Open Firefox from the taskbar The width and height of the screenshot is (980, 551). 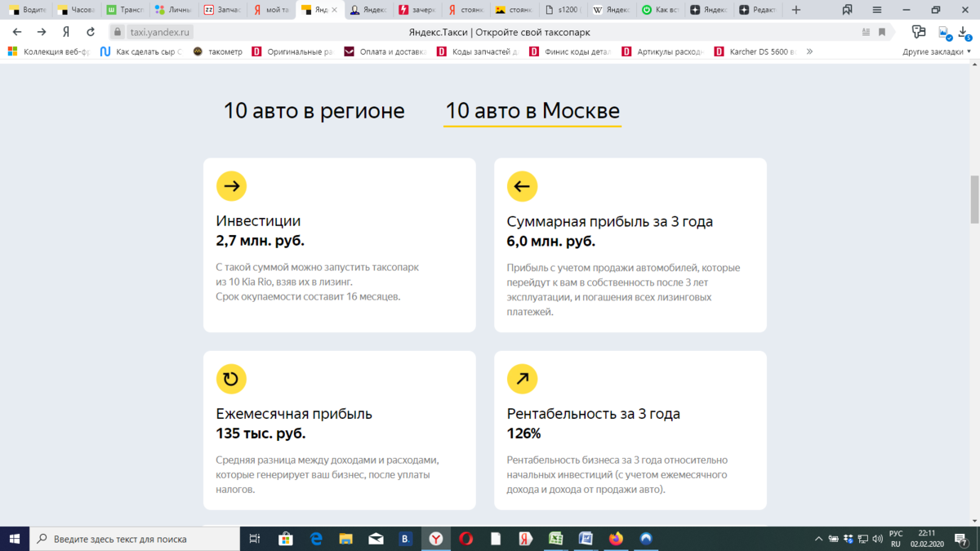click(616, 539)
